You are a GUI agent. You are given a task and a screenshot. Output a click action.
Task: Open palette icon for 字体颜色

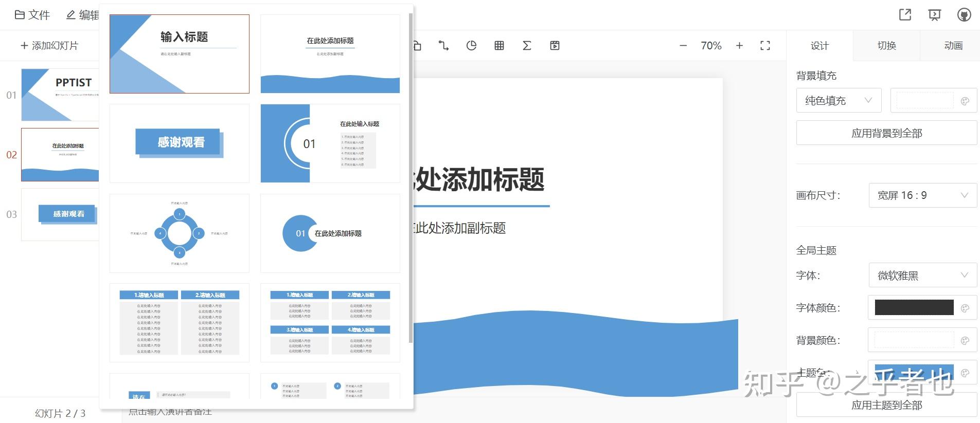965,308
